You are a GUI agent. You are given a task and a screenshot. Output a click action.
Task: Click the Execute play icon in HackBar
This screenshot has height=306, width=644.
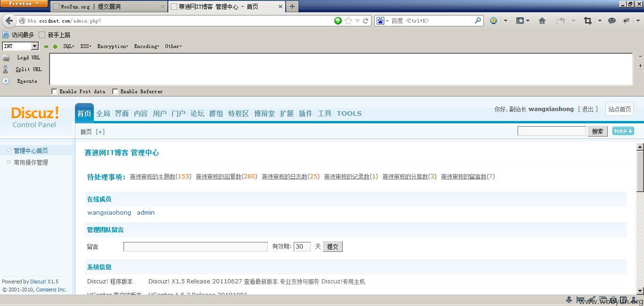click(6, 81)
